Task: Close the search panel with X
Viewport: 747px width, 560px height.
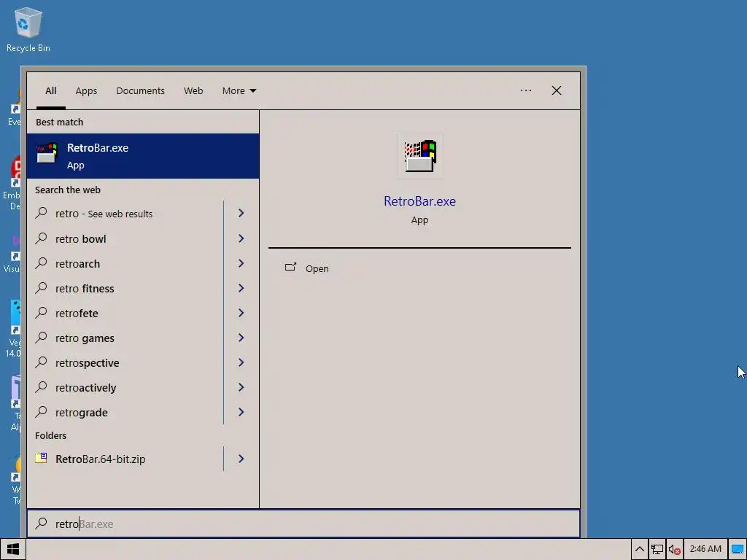Action: [557, 90]
